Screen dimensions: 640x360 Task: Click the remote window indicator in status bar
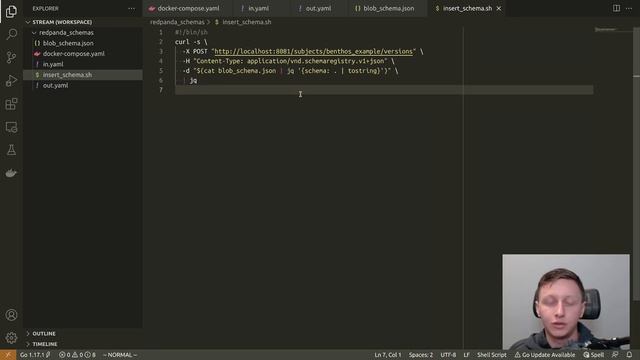tap(8, 355)
